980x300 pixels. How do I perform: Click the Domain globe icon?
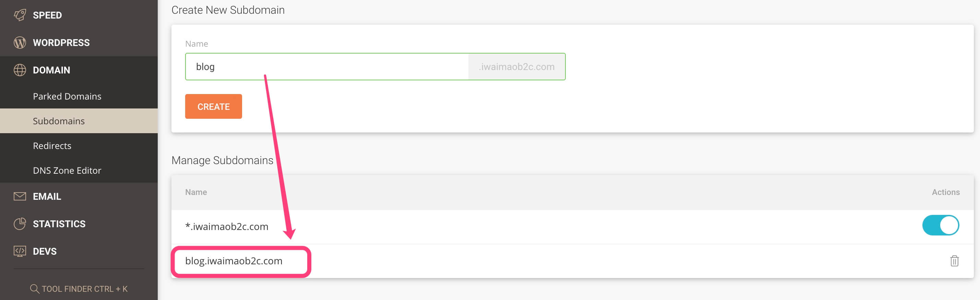20,70
